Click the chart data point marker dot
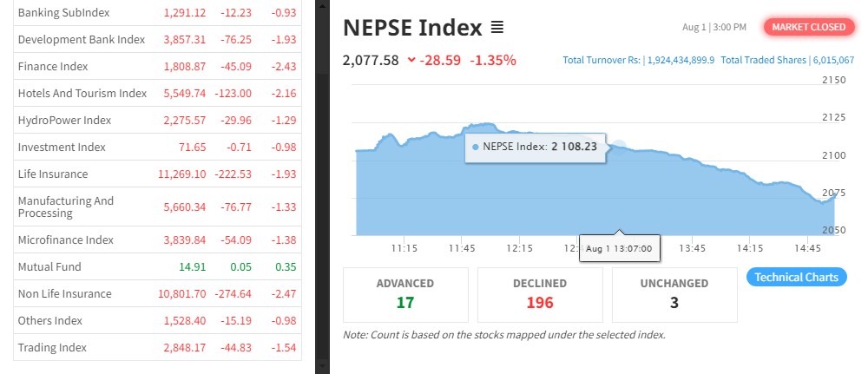This screenshot has height=374, width=868. [x=619, y=146]
